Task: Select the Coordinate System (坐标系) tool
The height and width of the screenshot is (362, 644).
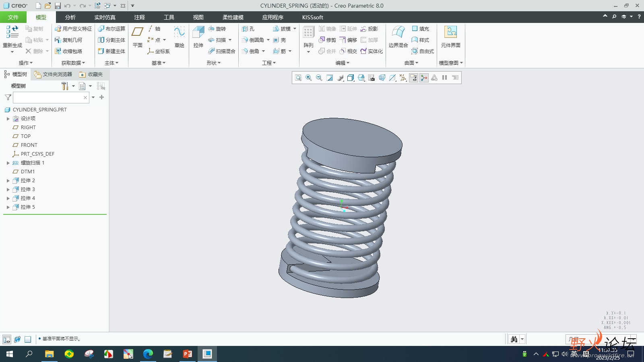Action: tap(158, 51)
